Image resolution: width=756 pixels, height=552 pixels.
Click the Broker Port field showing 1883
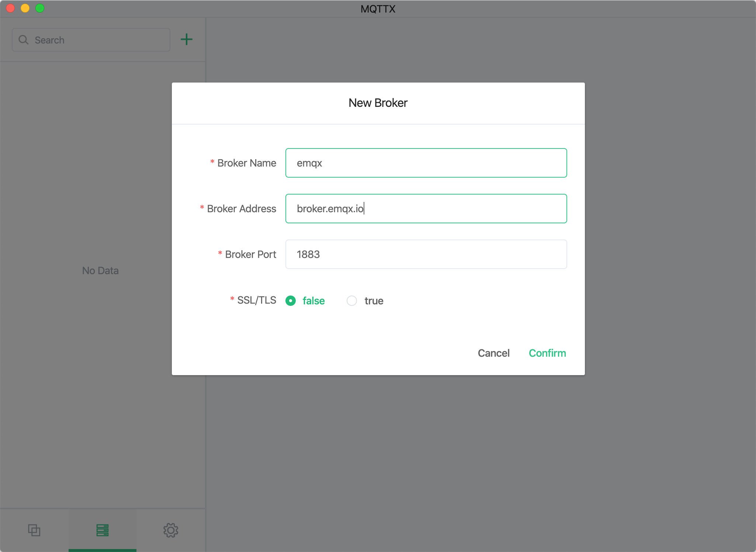tap(426, 254)
